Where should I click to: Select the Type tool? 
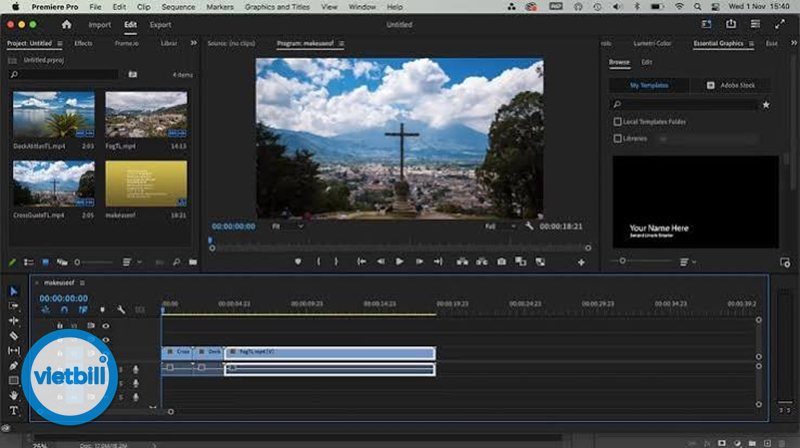[x=14, y=410]
